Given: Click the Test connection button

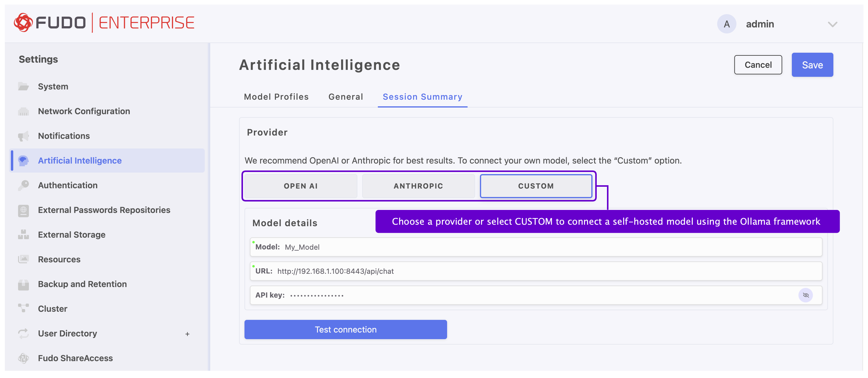Looking at the screenshot, I should [x=345, y=330].
